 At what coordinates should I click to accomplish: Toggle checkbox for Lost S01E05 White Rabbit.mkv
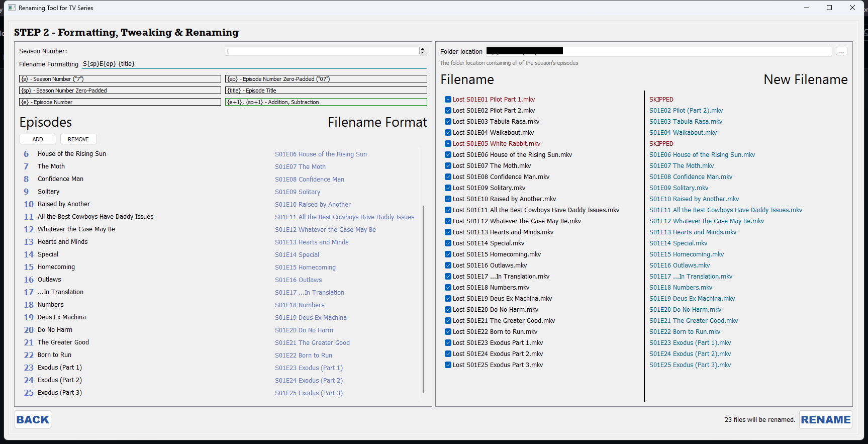tap(448, 144)
